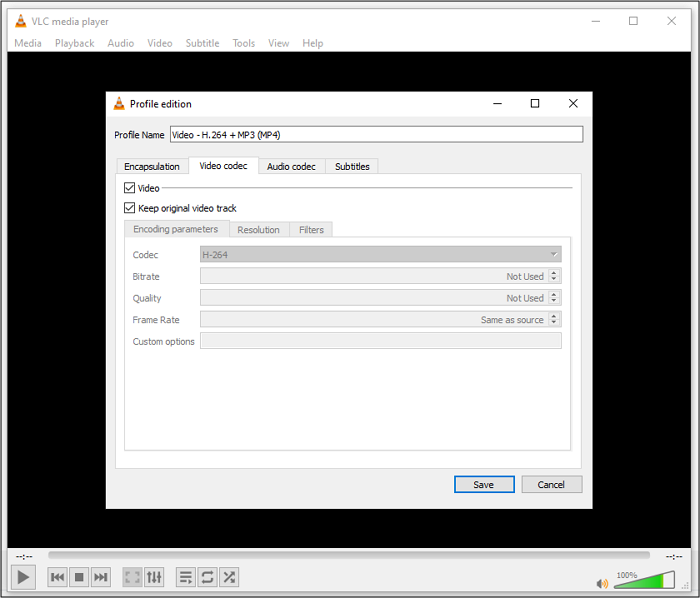Screen dimensions: 700x598
Task: Enable random shuffle playback icon
Action: 229,577
